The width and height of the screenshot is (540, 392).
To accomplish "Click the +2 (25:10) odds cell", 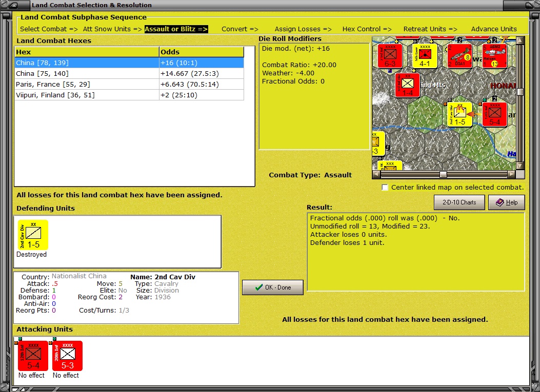I will click(202, 95).
